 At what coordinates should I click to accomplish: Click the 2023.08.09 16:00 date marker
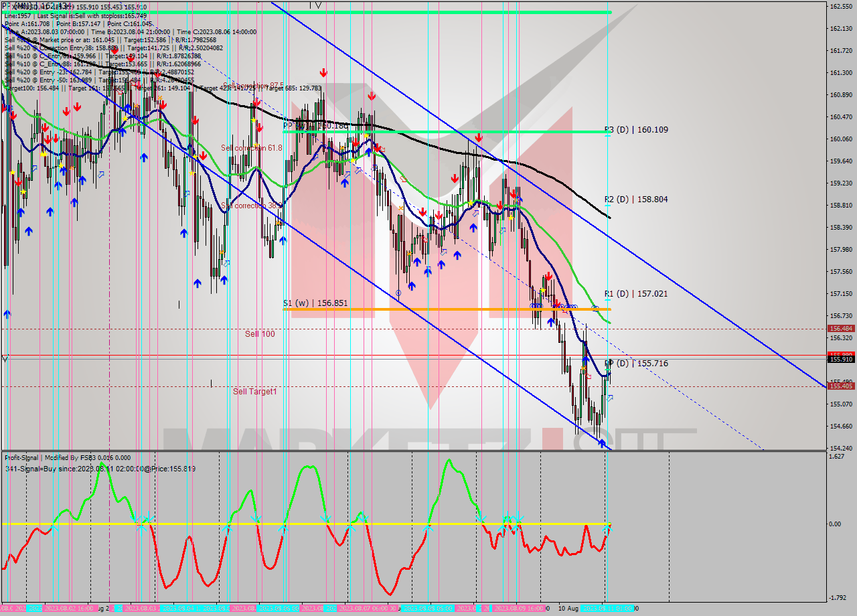(x=519, y=609)
